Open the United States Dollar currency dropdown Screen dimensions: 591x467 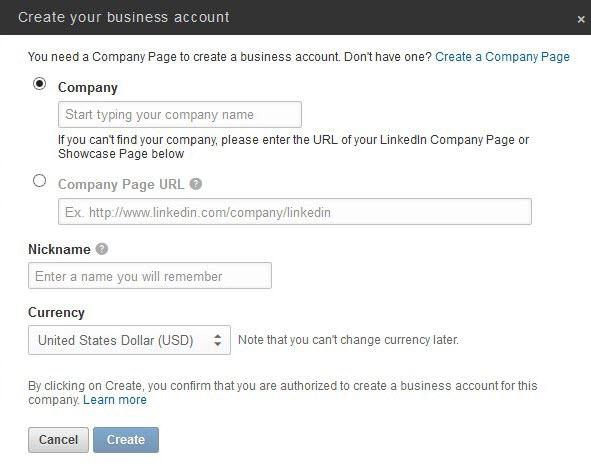[x=129, y=340]
